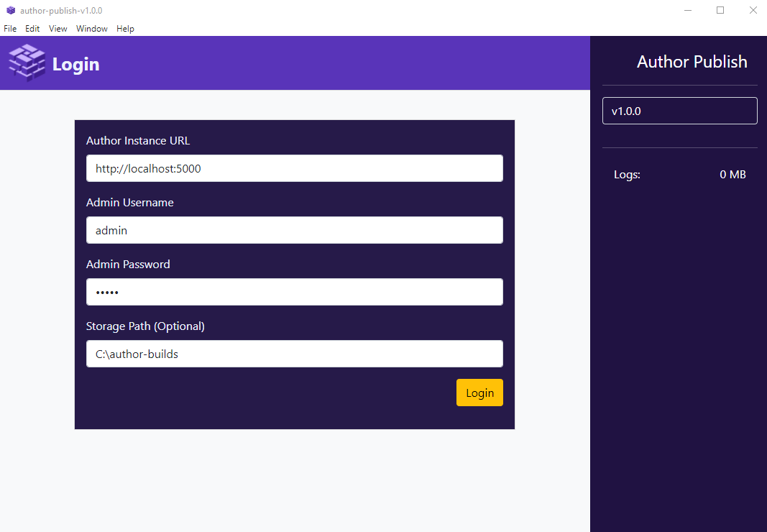Select the Author Instance URL field
This screenshot has height=532, width=767.
(294, 168)
